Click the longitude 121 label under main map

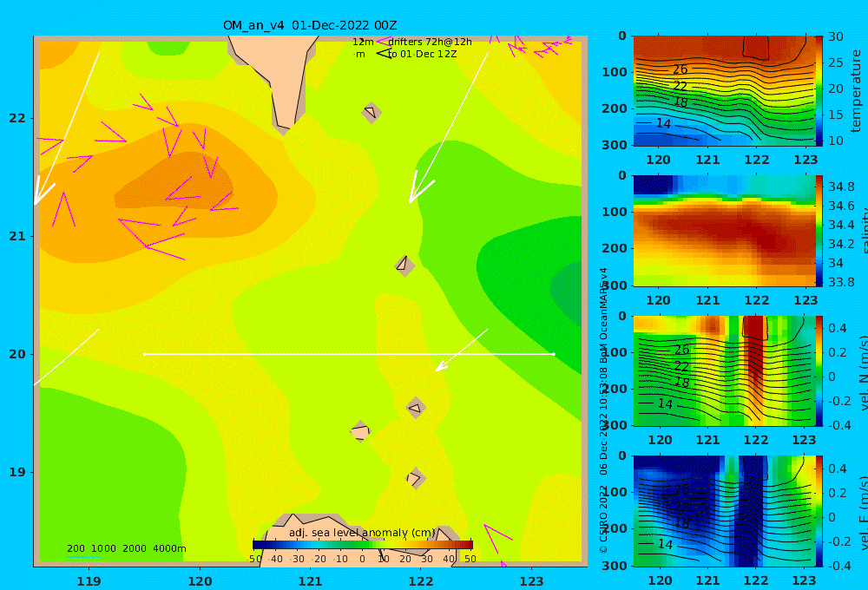(x=310, y=581)
